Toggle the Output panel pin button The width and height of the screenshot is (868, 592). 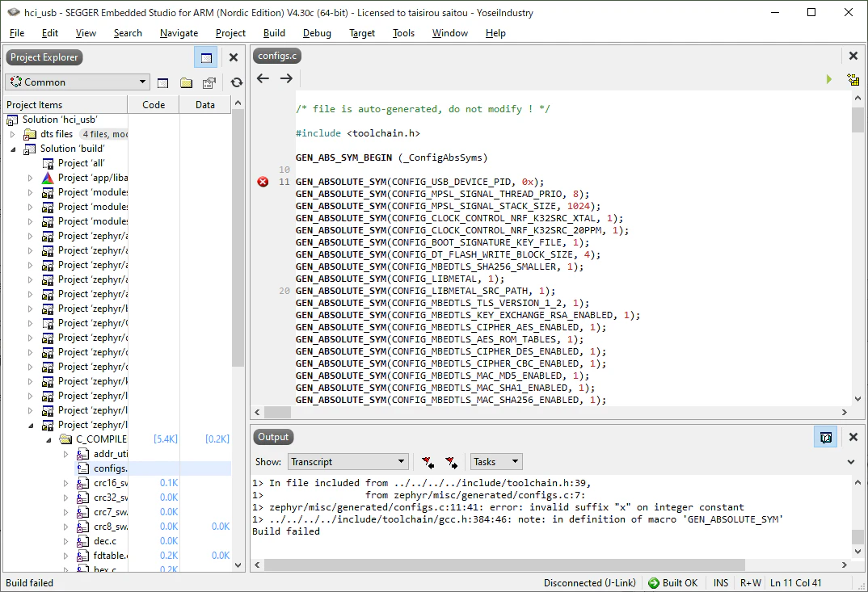(825, 437)
